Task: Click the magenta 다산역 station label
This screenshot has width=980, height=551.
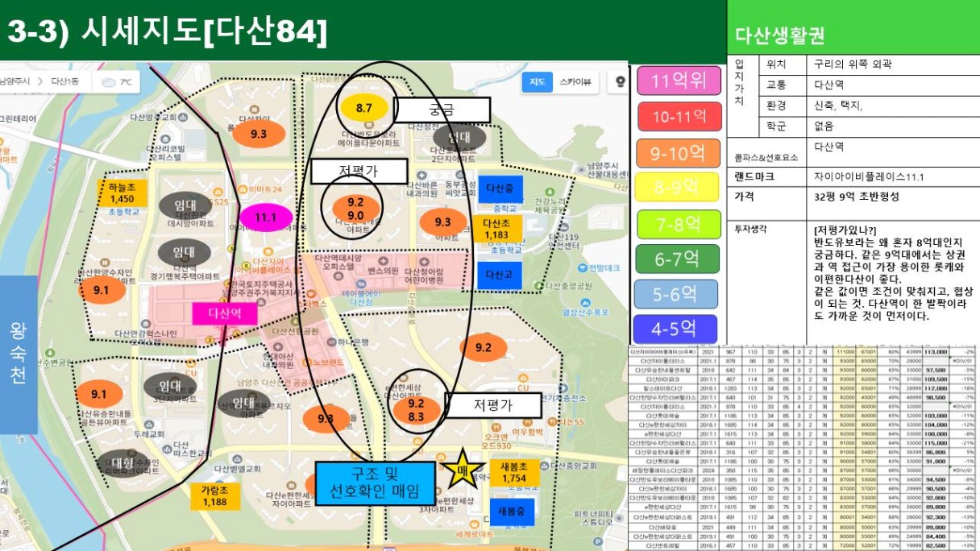Action: (224, 314)
